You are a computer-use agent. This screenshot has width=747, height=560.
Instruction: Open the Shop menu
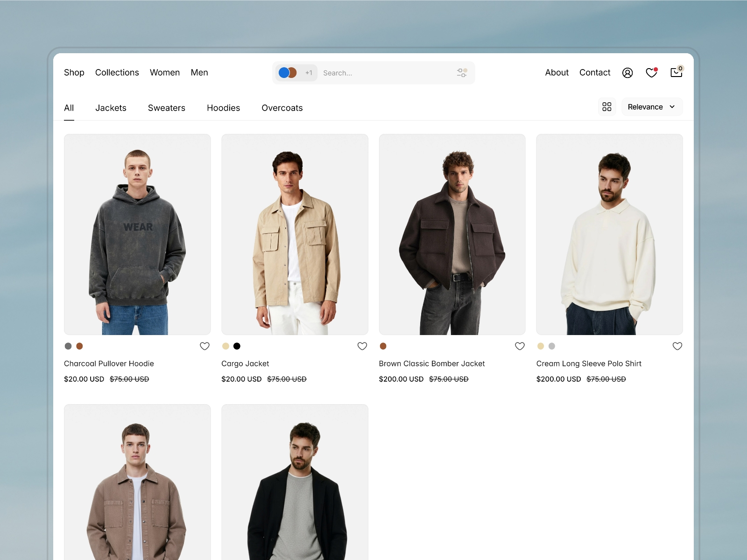74,72
